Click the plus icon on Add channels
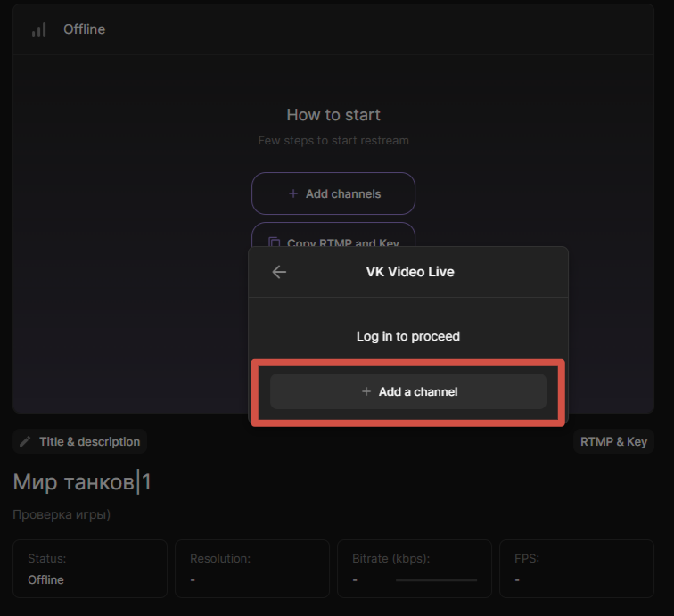Viewport: 674px width, 616px height. click(x=293, y=193)
